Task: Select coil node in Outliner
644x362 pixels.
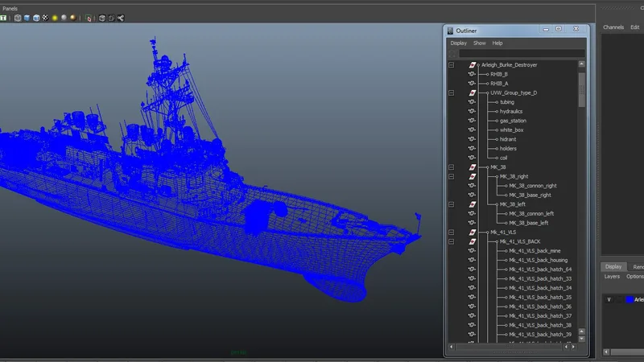Action: (x=504, y=158)
